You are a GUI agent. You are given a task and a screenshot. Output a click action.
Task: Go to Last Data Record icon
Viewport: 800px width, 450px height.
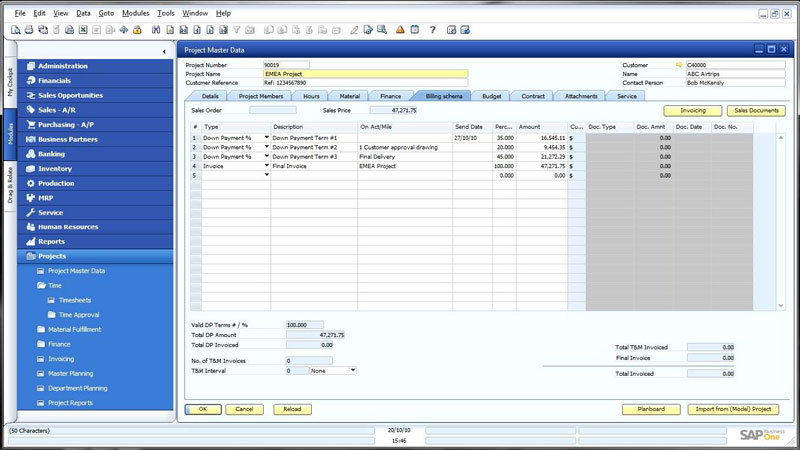click(223, 30)
